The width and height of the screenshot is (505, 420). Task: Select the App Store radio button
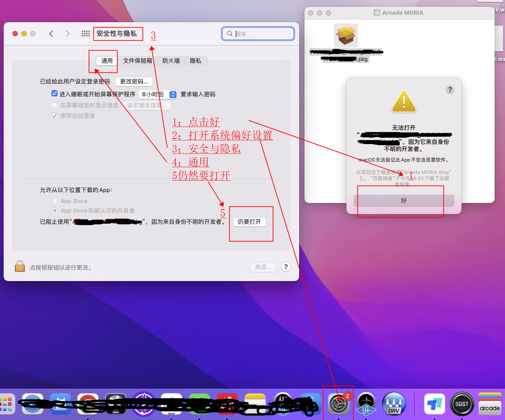point(55,200)
